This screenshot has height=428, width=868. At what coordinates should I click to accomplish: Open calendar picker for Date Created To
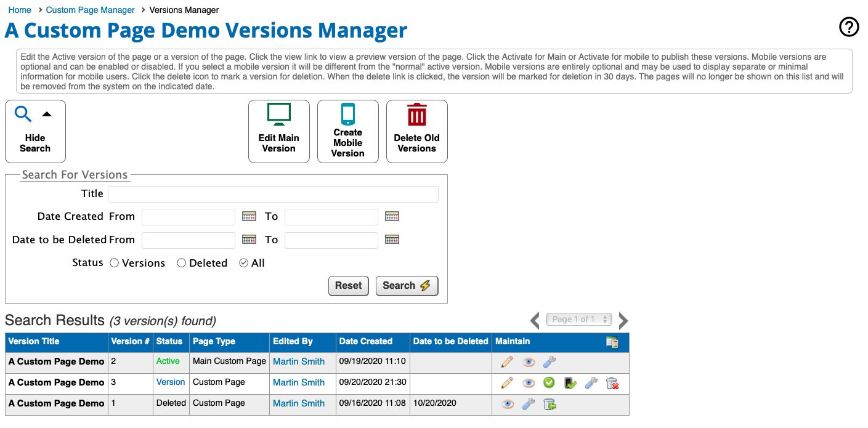[x=392, y=216]
